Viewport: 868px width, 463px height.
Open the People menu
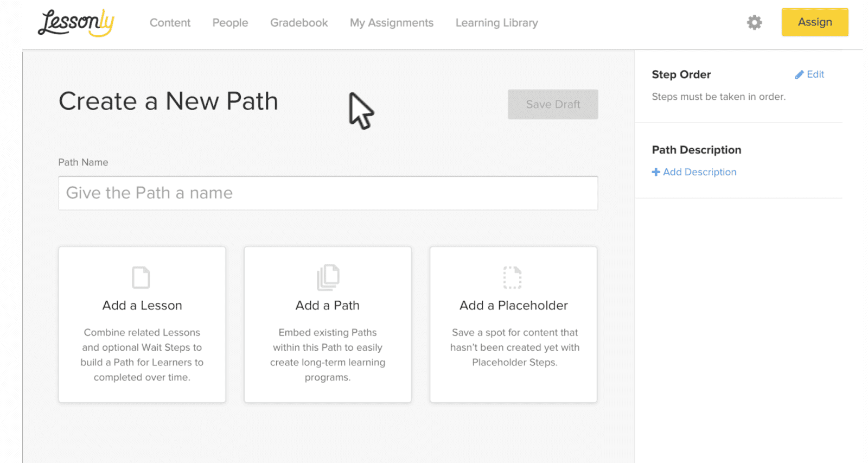(230, 23)
